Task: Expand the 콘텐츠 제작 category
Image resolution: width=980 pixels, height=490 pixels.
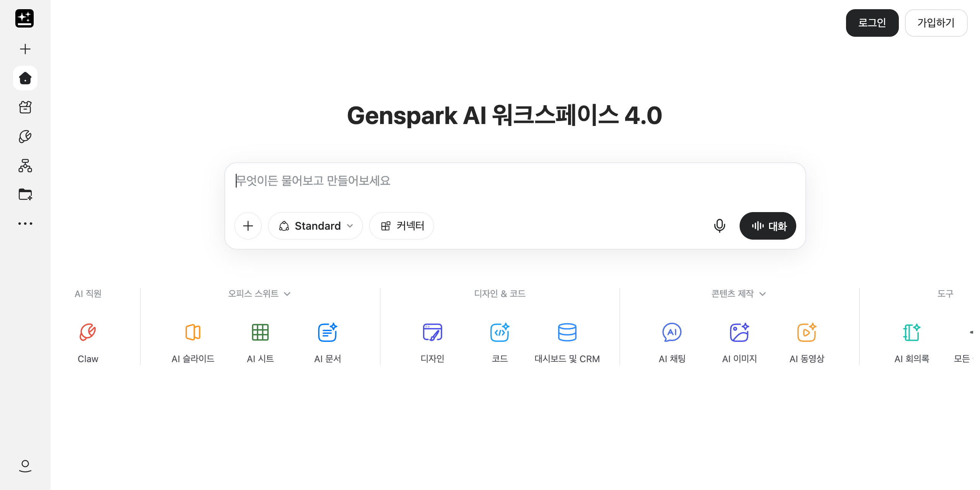Action: 739,294
